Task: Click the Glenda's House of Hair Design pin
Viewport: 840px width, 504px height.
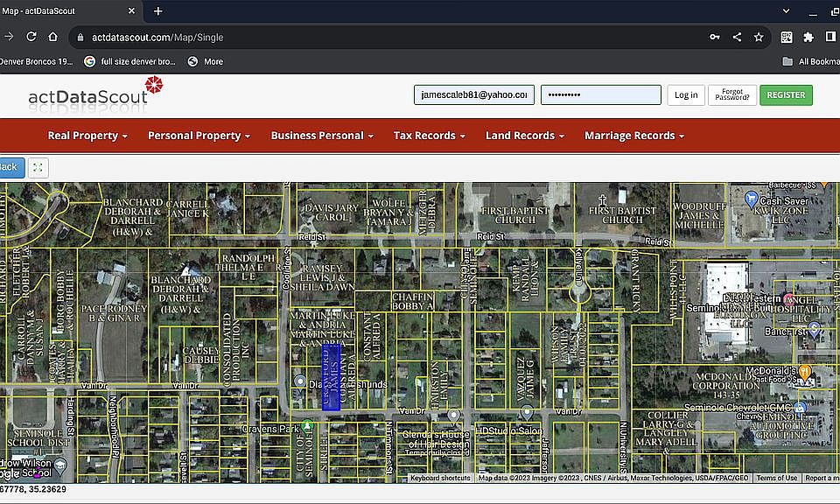Action: coord(454,416)
